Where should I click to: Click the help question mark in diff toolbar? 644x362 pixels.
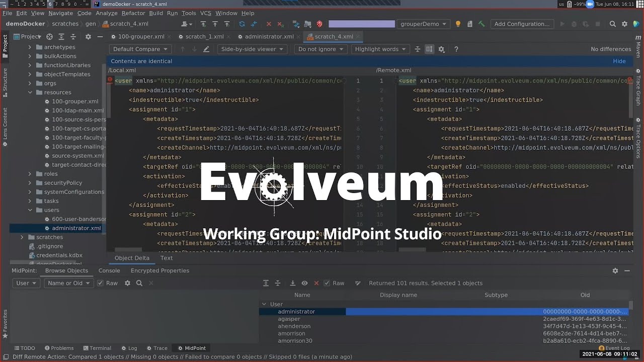pos(456,49)
